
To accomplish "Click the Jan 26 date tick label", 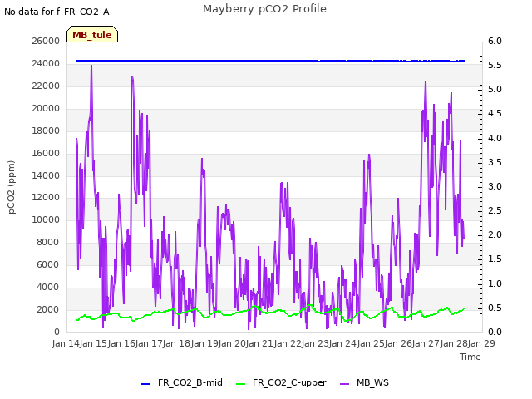I will point(398,343).
